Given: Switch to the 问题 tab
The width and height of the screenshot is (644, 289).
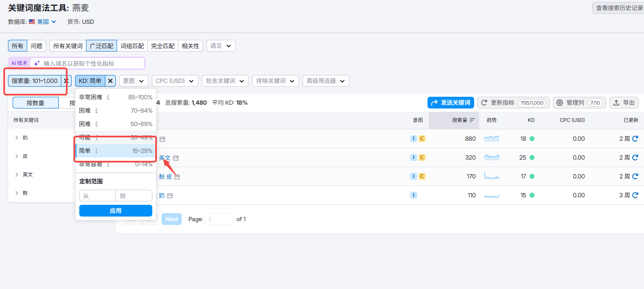Looking at the screenshot, I should pos(37,46).
